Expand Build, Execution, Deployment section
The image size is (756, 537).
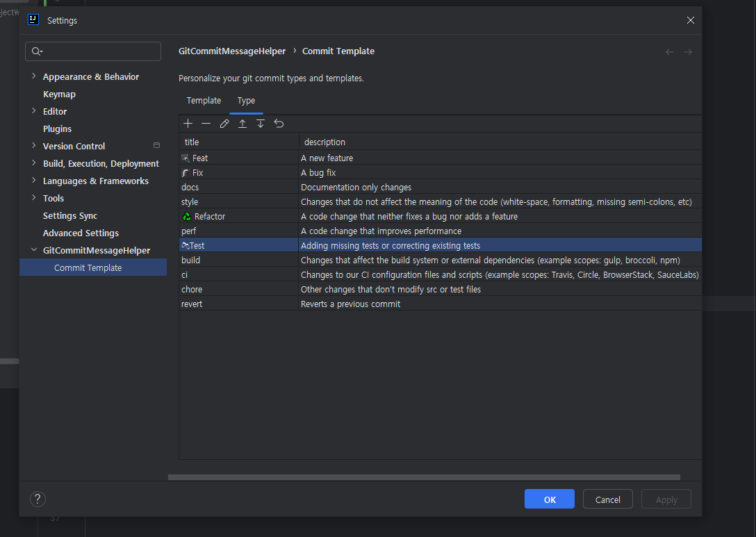34,163
